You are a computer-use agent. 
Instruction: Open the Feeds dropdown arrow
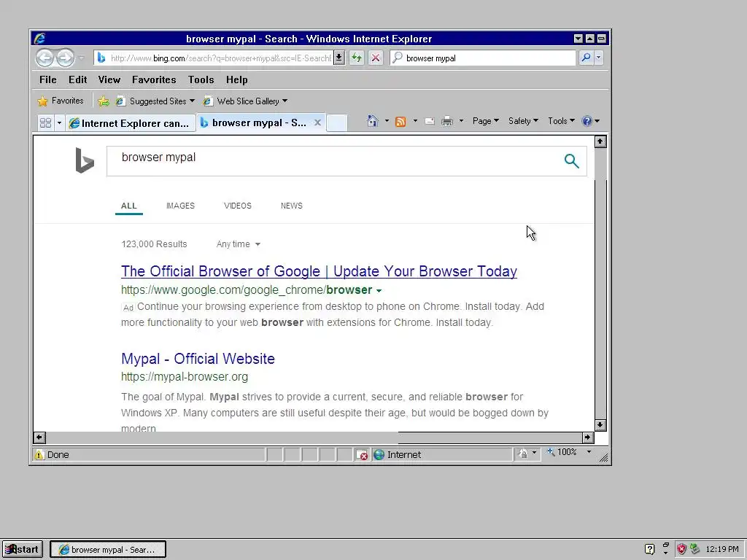coord(415,121)
